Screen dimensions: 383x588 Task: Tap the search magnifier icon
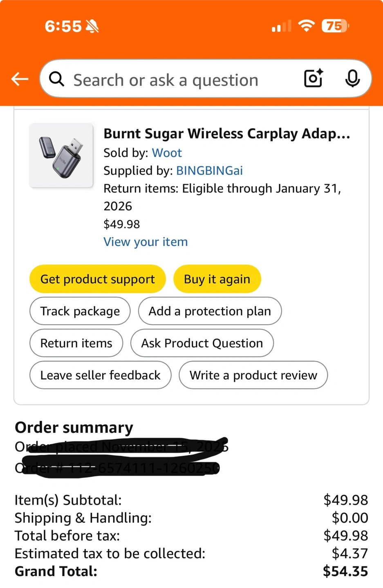(57, 79)
